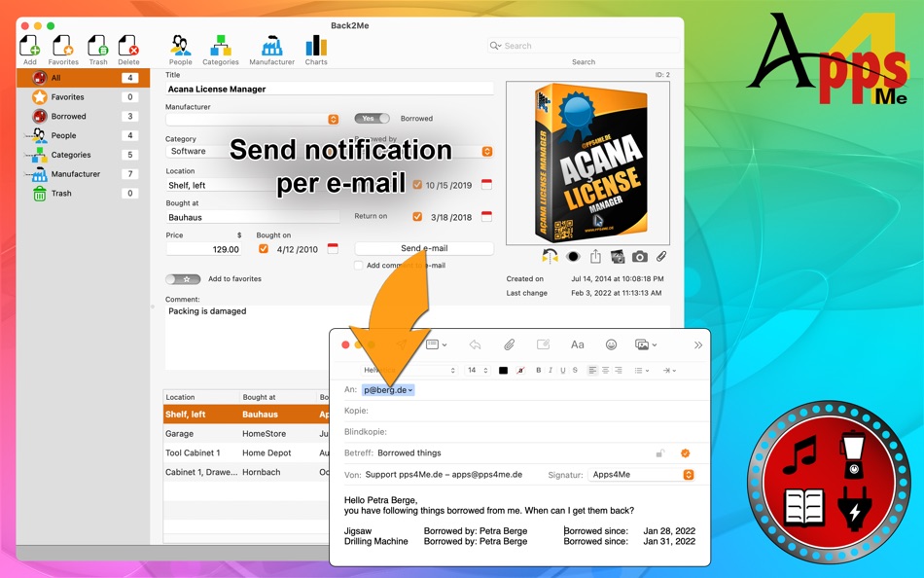Screen dimensions: 924x578
Task: Select Favorites in the sidebar
Action: pyautogui.click(x=83, y=96)
